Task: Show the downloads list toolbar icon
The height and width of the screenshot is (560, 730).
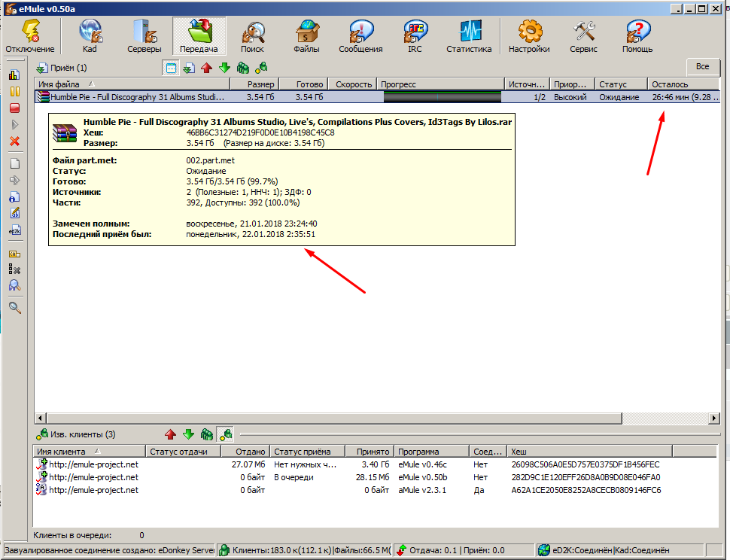Action: (x=189, y=68)
